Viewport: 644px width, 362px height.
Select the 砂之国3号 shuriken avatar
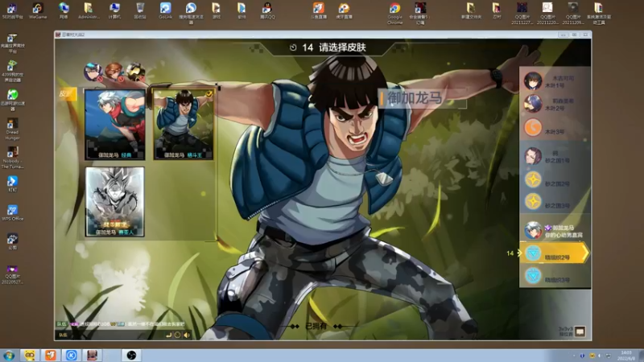533,202
